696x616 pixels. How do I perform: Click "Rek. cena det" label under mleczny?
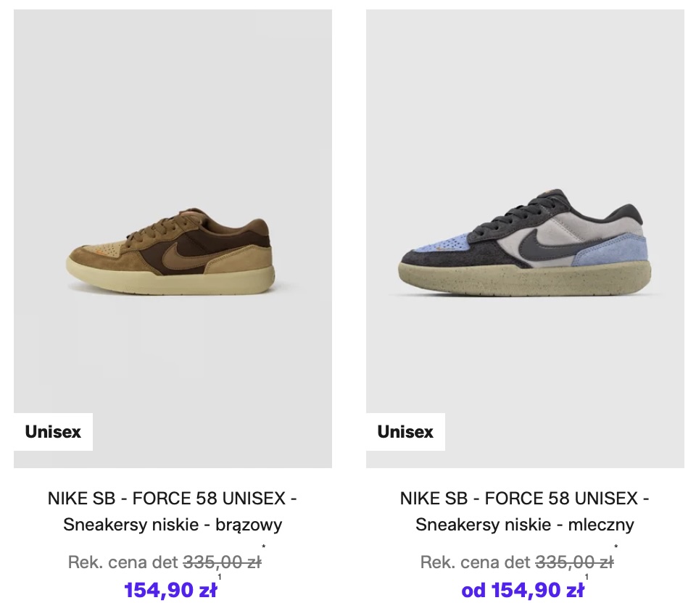pos(475,562)
